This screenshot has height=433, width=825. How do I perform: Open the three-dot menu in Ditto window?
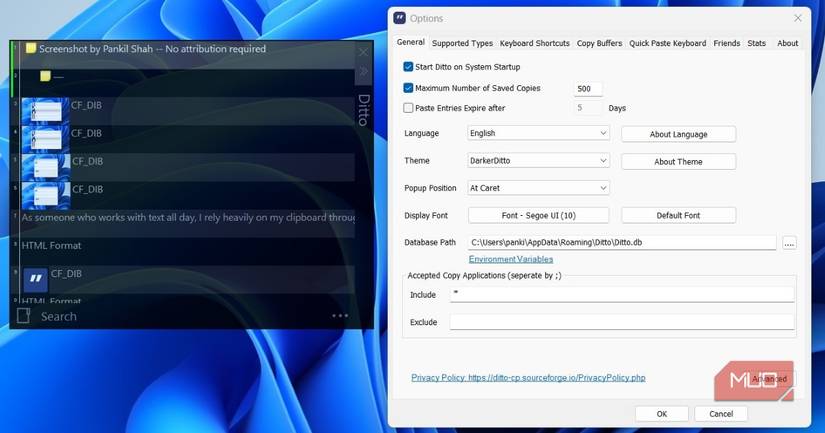[340, 316]
